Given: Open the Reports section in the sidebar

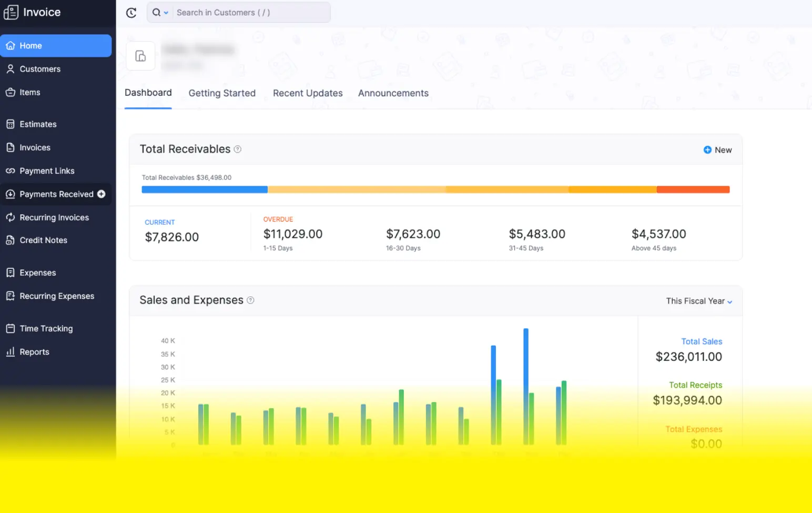Looking at the screenshot, I should pyautogui.click(x=34, y=352).
